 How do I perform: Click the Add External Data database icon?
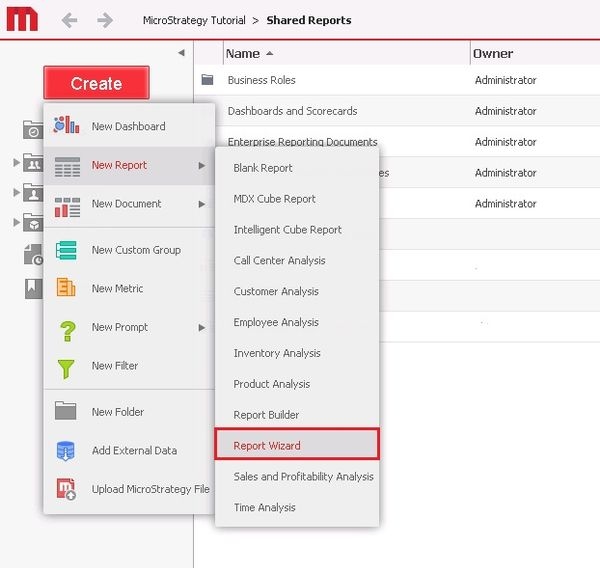point(65,451)
